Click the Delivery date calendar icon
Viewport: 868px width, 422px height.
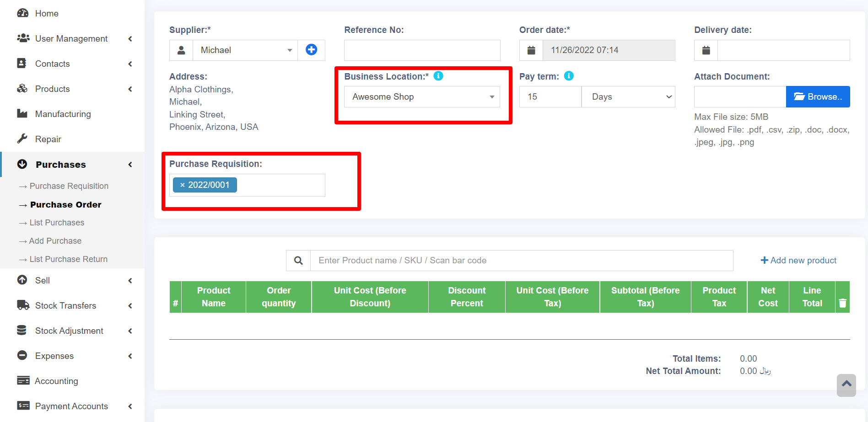point(706,50)
